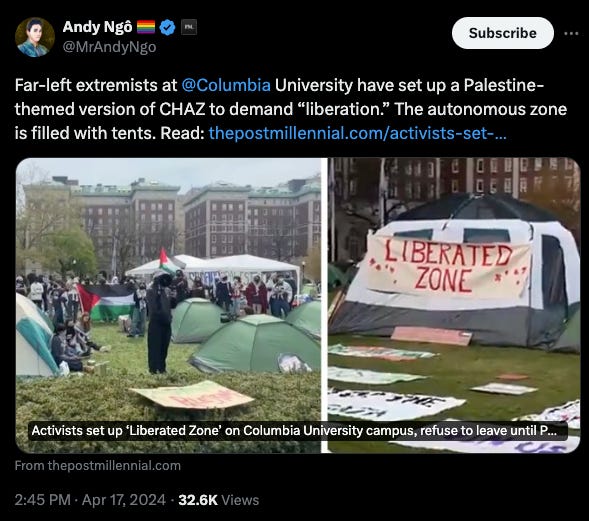The image size is (589, 521).
Task: Click the cardboard sign on grass
Action: (x=193, y=394)
